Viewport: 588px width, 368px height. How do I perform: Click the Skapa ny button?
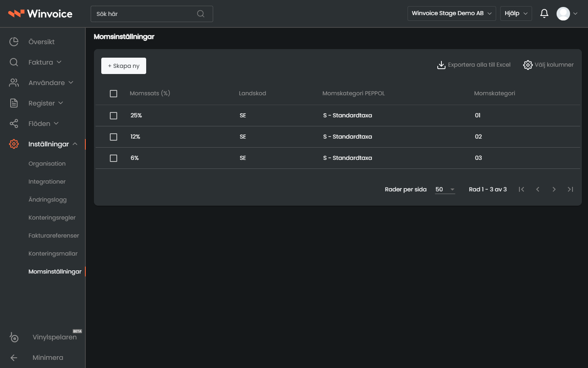124,66
